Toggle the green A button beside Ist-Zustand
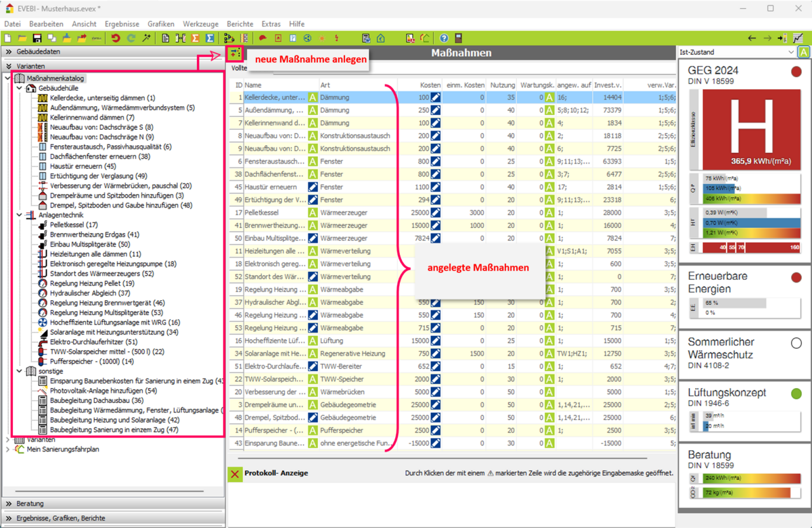 pos(804,52)
